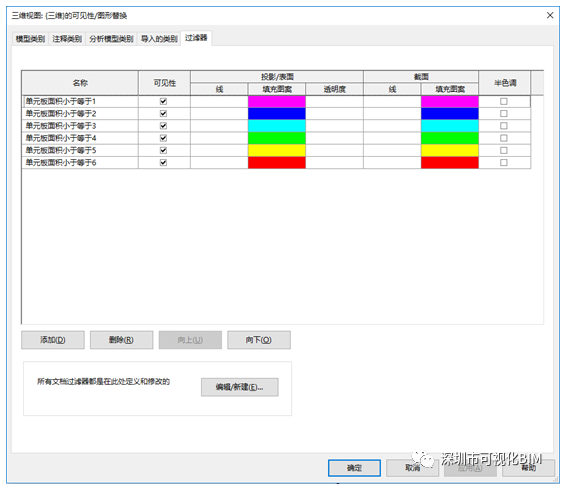566x488 pixels.
Task: Close the 可见性/图形替换 dialog
Action: [550, 15]
